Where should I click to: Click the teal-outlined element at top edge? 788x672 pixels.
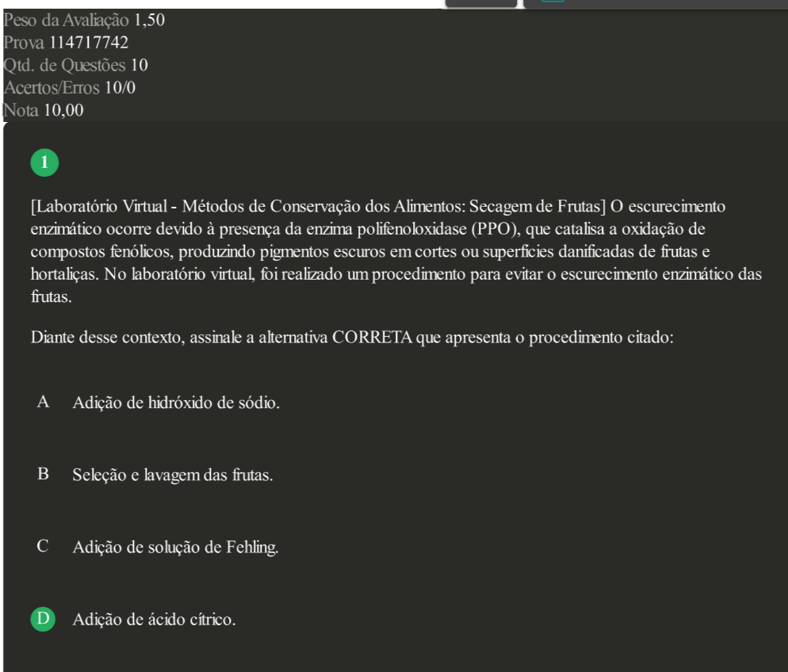(553, 1)
